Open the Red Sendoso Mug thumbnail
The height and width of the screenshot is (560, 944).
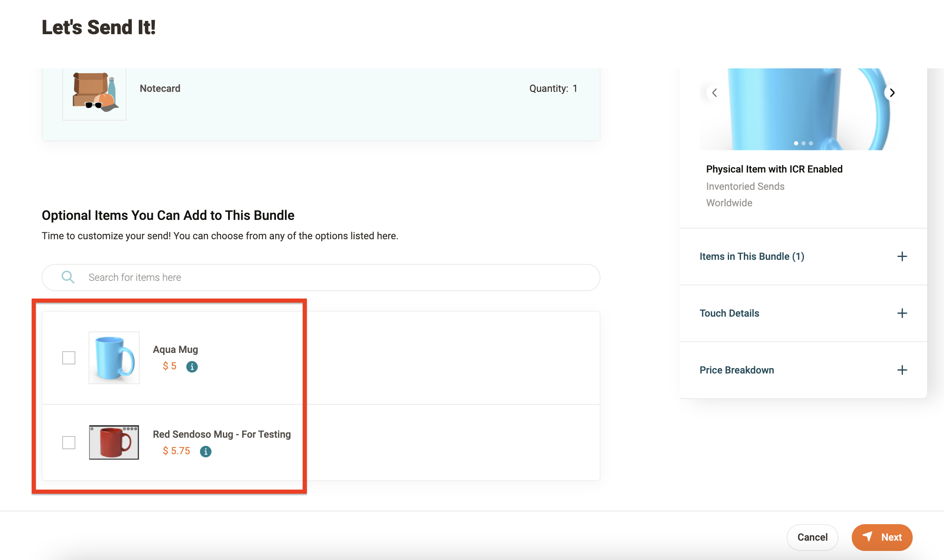pyautogui.click(x=114, y=442)
